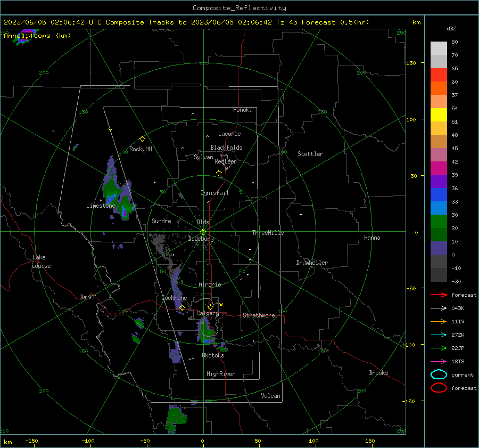Click the RockyMH label
Screen dimensions: 479x448
click(141, 149)
